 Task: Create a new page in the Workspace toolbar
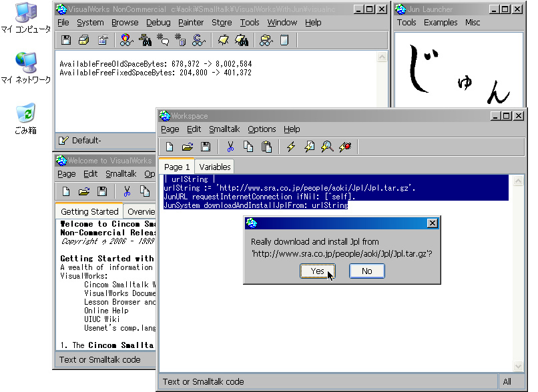pyautogui.click(x=170, y=147)
